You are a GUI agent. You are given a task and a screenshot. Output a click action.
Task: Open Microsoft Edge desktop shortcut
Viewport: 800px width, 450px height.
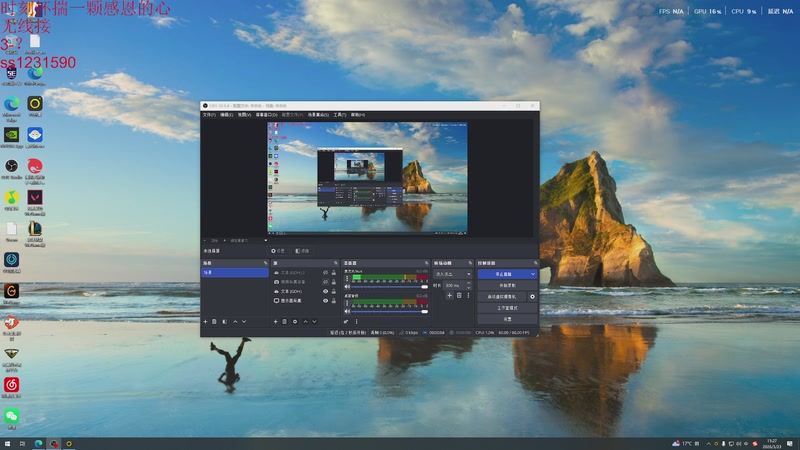pyautogui.click(x=11, y=108)
